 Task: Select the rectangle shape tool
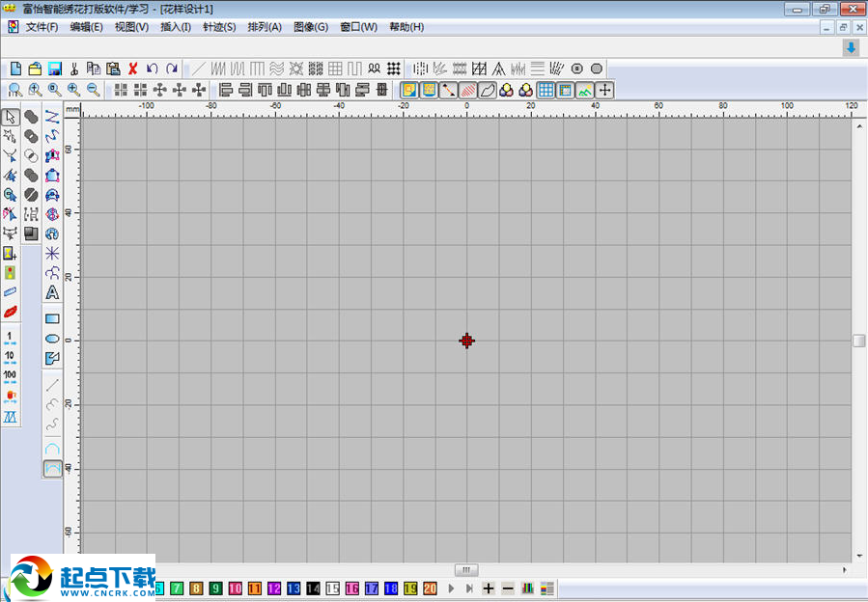[x=52, y=318]
